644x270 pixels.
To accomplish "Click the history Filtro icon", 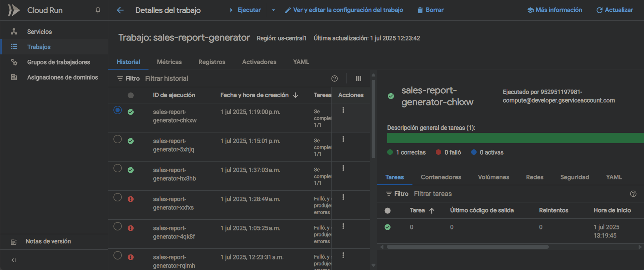I will [x=120, y=78].
